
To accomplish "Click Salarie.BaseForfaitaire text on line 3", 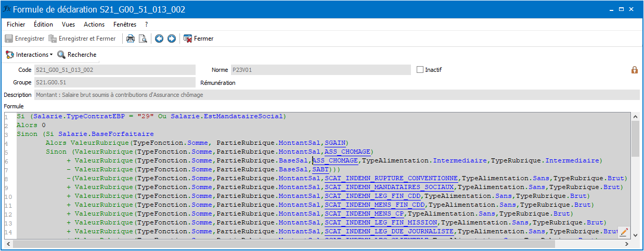I will pos(106,134).
